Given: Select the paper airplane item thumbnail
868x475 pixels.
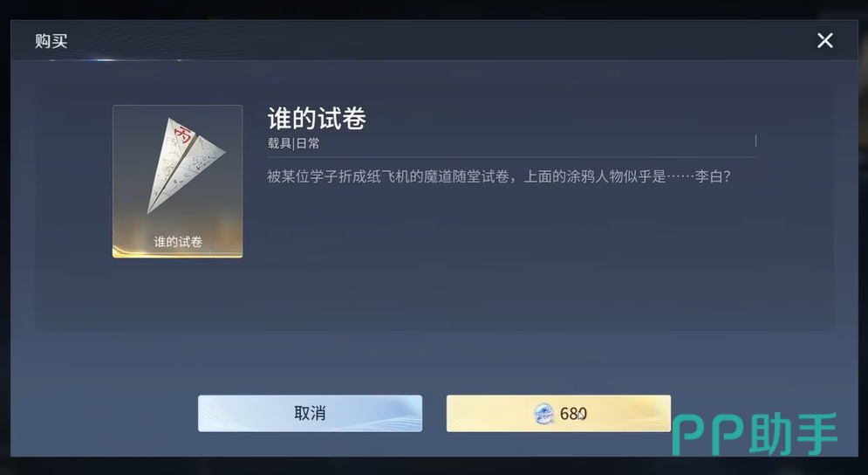Looking at the screenshot, I should 178,181.
